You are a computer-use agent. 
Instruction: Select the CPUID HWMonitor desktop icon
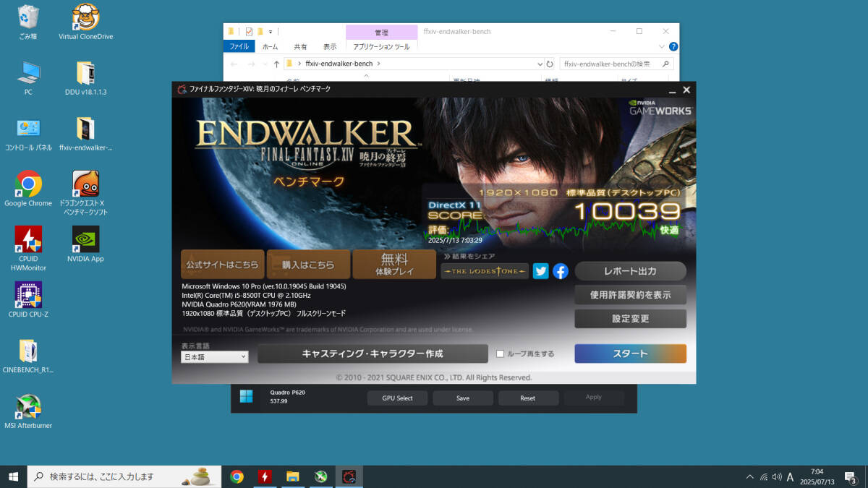pos(28,248)
